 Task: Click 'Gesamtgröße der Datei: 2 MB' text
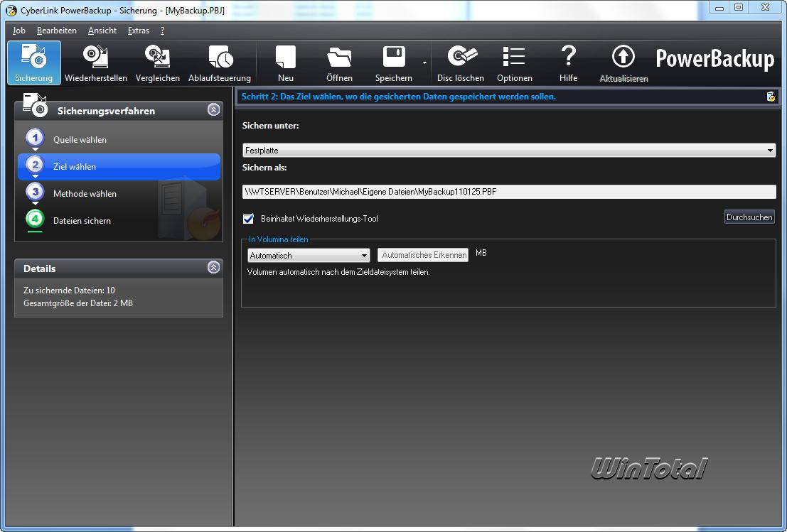coord(78,303)
